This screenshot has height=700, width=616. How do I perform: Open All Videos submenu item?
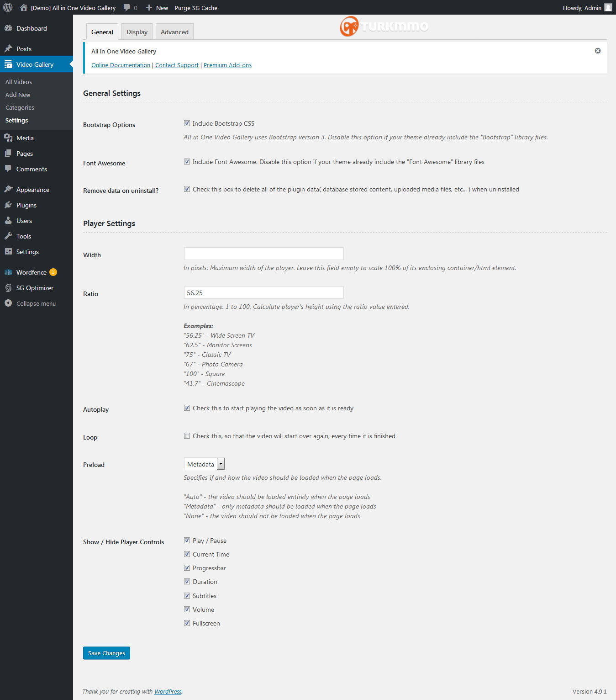[19, 82]
